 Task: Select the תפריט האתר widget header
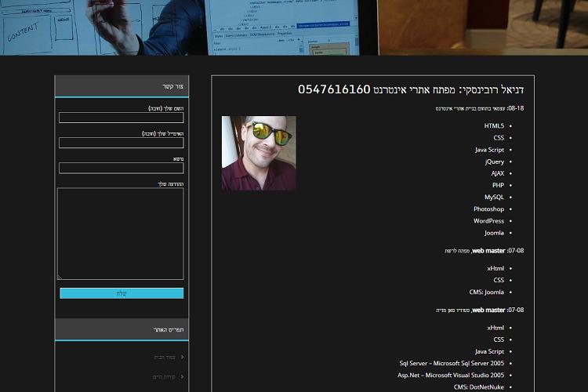122,329
